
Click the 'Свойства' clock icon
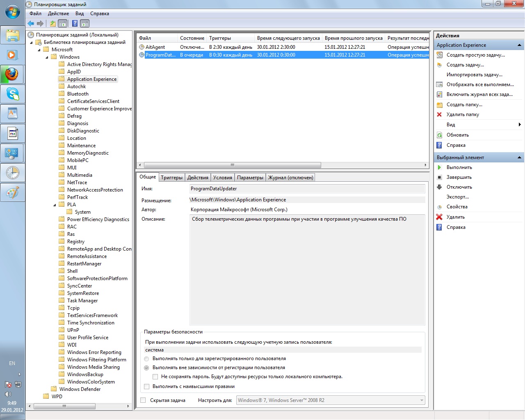click(x=439, y=207)
